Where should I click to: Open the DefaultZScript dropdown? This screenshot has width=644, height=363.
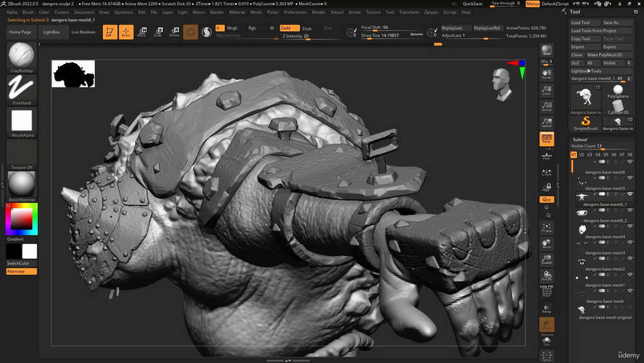tap(555, 4)
